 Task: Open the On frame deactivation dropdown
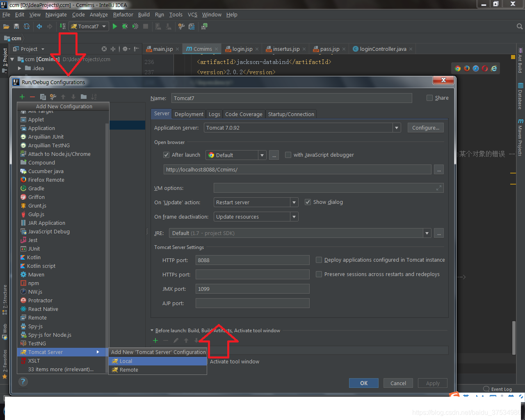pyautogui.click(x=294, y=217)
